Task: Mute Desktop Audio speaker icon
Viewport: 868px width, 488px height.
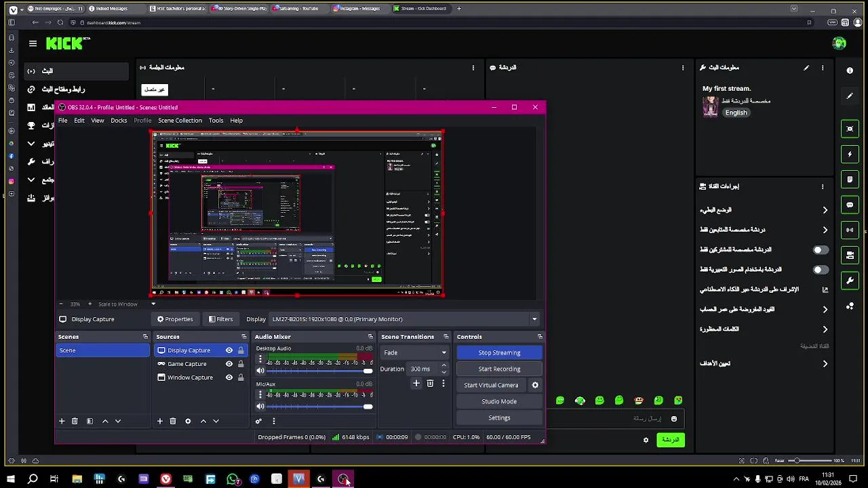Action: click(260, 371)
